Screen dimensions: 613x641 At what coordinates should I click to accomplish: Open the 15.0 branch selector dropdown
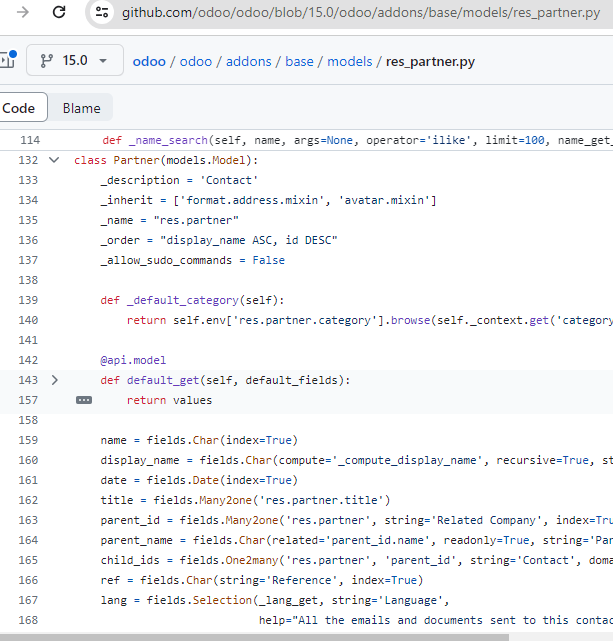pyautogui.click(x=75, y=61)
